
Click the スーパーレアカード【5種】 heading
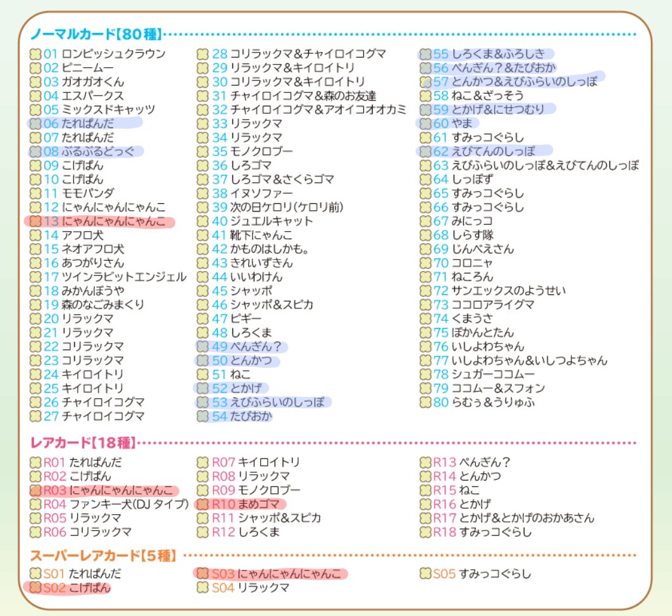[x=103, y=556]
